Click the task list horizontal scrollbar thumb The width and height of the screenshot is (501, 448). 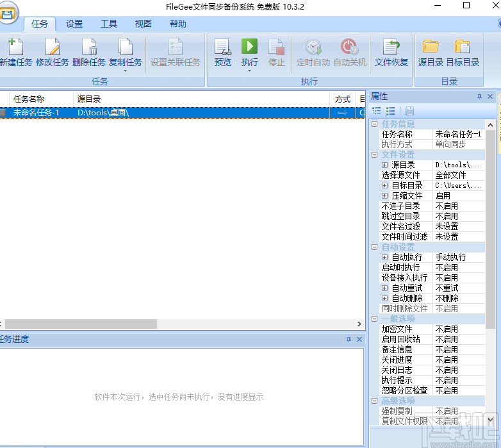[x=81, y=324]
